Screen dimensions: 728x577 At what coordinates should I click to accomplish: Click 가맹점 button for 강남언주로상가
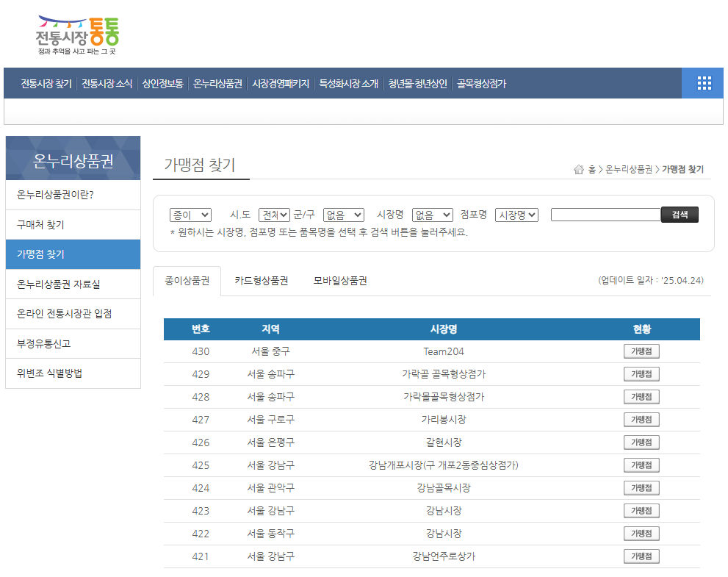tap(641, 556)
